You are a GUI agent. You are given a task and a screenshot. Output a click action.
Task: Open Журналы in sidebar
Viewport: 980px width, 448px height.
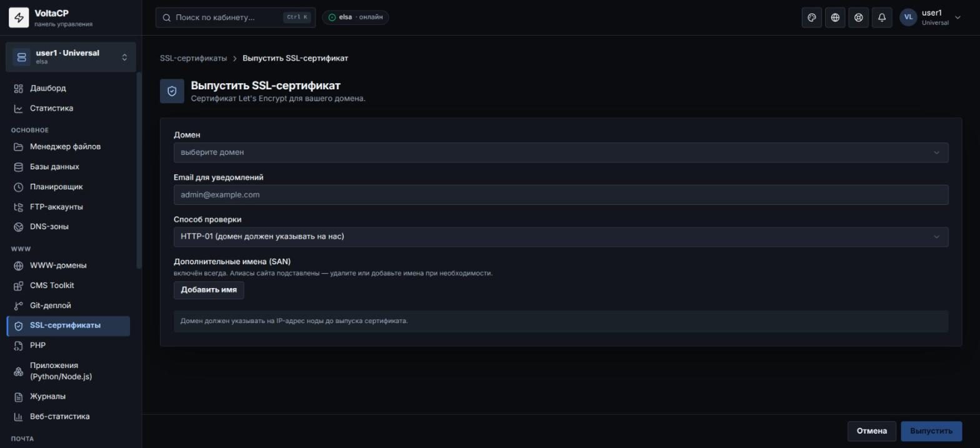coord(68,397)
